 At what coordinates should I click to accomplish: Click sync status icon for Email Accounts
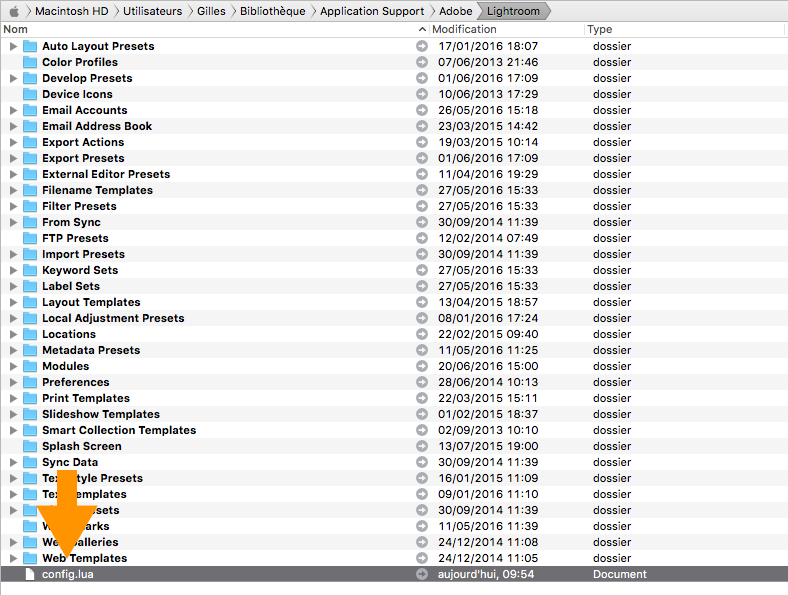(422, 110)
